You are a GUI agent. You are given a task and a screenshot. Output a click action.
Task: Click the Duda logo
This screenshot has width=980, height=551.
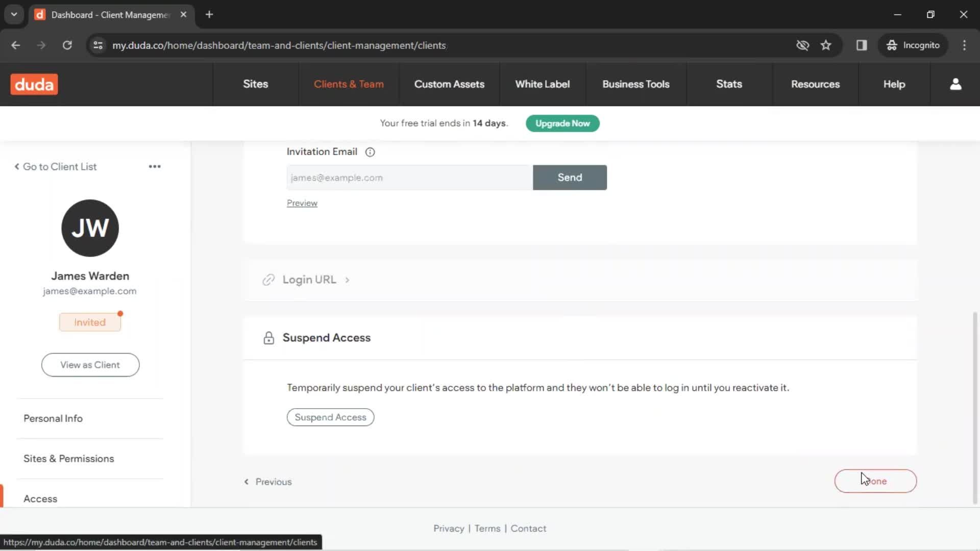click(x=34, y=84)
